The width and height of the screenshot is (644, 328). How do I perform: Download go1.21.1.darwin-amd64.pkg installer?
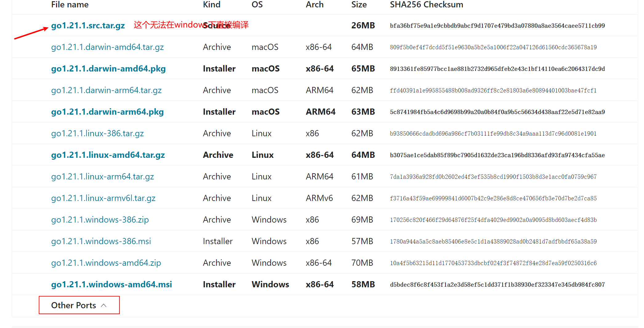pos(108,69)
